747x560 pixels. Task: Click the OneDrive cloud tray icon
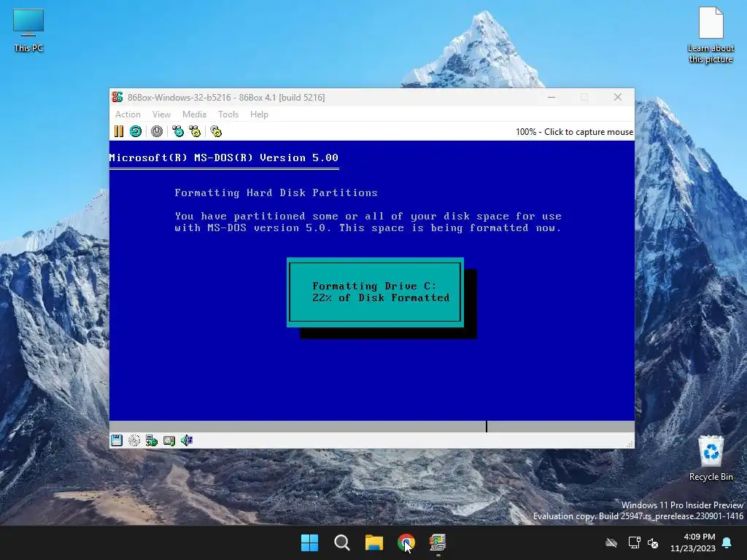611,542
